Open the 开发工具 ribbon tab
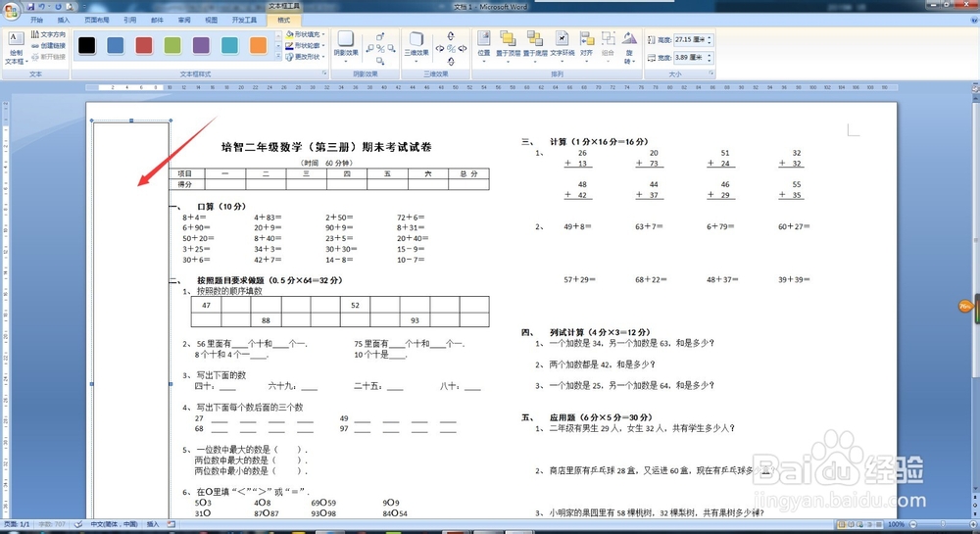 [244, 20]
